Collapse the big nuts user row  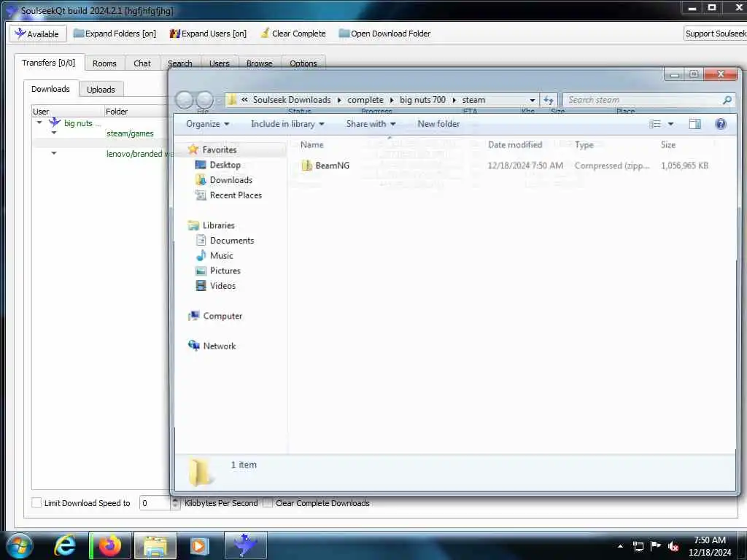pyautogui.click(x=39, y=122)
